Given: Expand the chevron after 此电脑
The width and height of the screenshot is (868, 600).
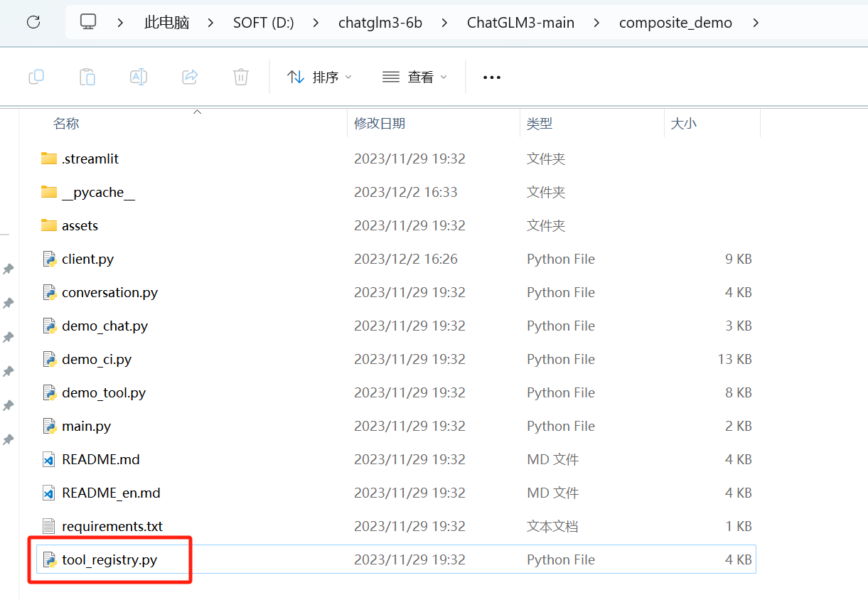Looking at the screenshot, I should pos(210,23).
